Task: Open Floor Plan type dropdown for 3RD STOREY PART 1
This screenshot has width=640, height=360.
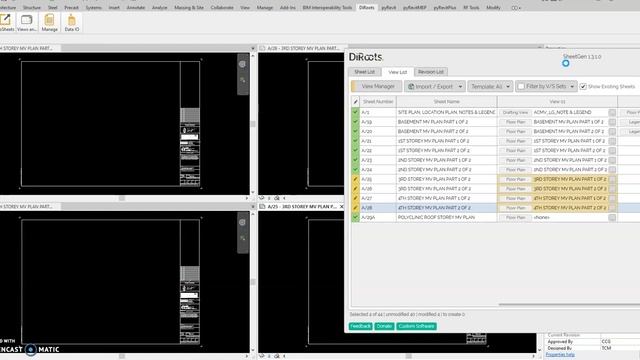Action: click(516, 179)
